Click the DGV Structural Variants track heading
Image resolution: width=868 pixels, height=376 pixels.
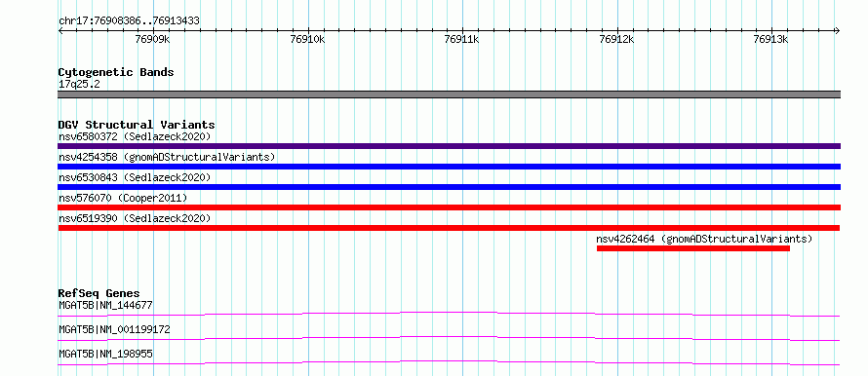pos(137,125)
